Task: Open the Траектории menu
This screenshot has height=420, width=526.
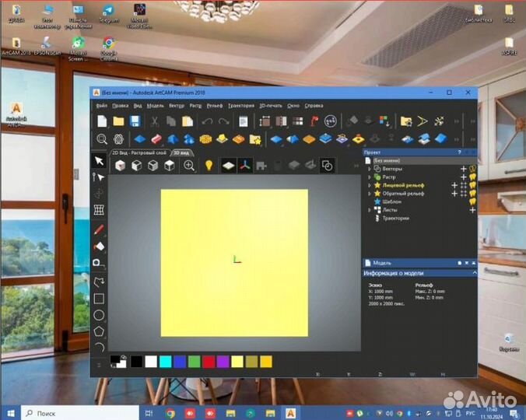Action: click(x=241, y=106)
